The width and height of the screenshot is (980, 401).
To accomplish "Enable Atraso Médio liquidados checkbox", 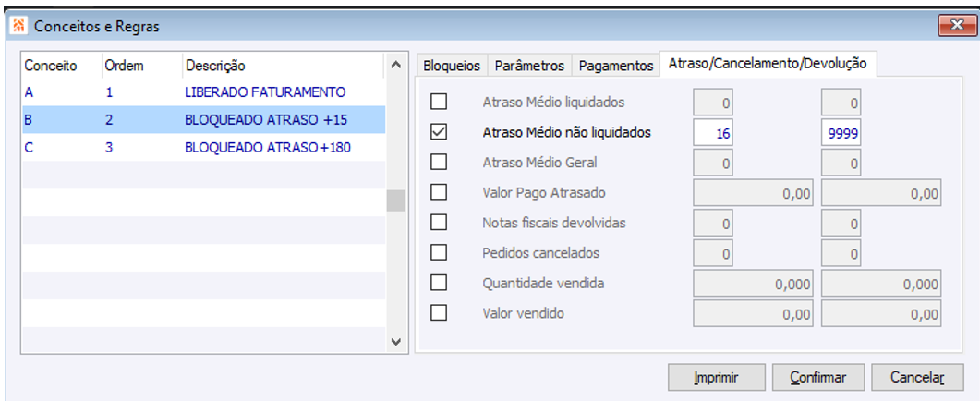I will [439, 102].
